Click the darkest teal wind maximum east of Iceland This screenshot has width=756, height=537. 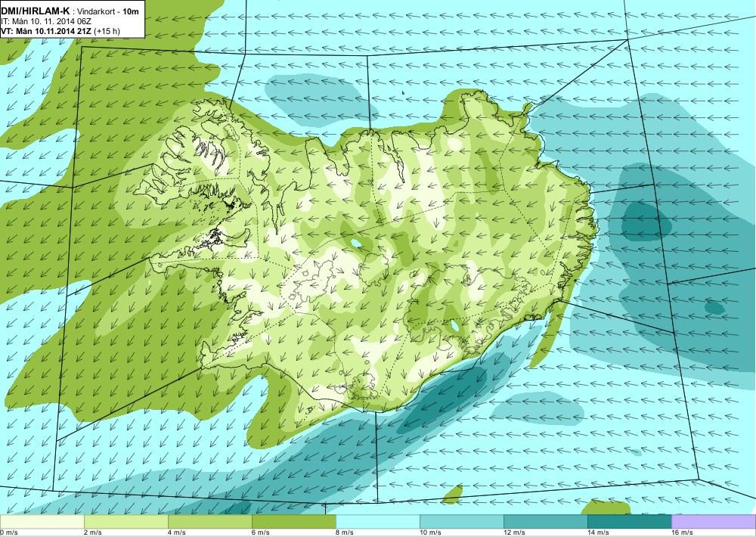coord(646,222)
